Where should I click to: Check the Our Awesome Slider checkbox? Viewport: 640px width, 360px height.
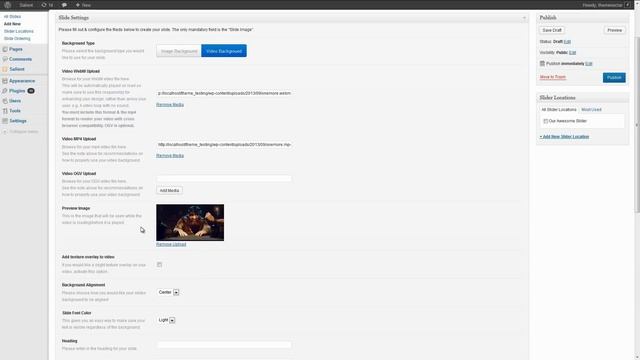[545, 121]
